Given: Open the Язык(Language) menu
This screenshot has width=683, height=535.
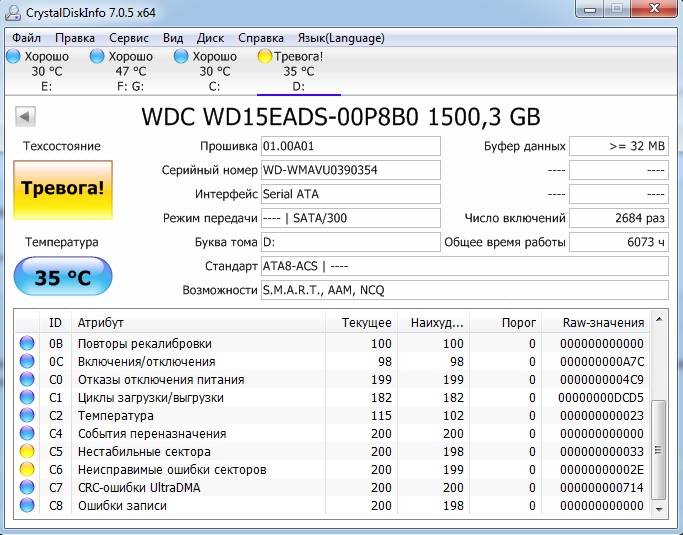Looking at the screenshot, I should 341,38.
